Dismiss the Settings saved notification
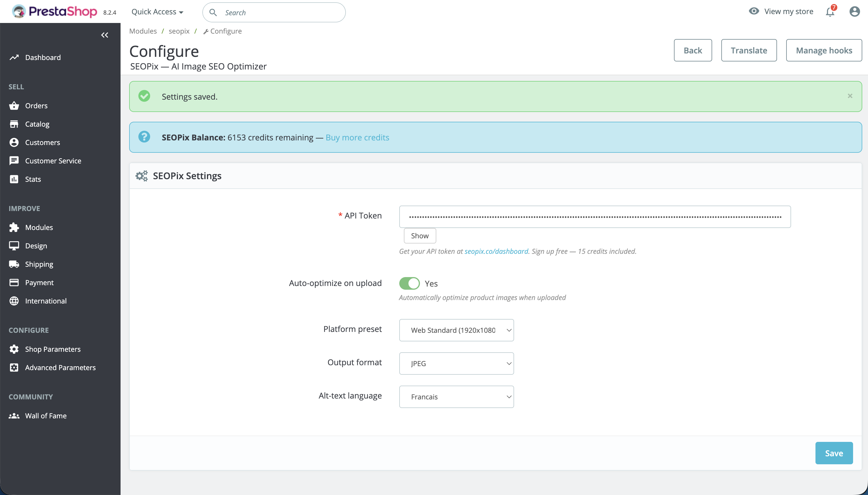 click(x=850, y=96)
